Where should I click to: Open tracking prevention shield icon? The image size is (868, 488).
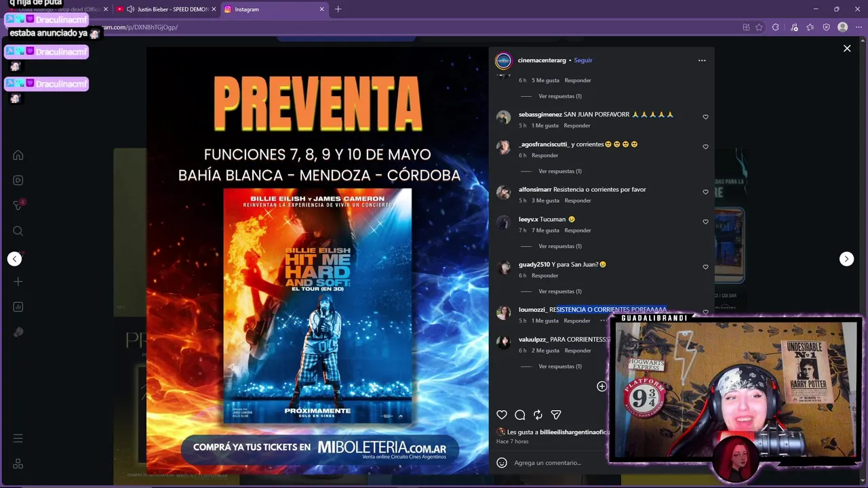click(826, 27)
